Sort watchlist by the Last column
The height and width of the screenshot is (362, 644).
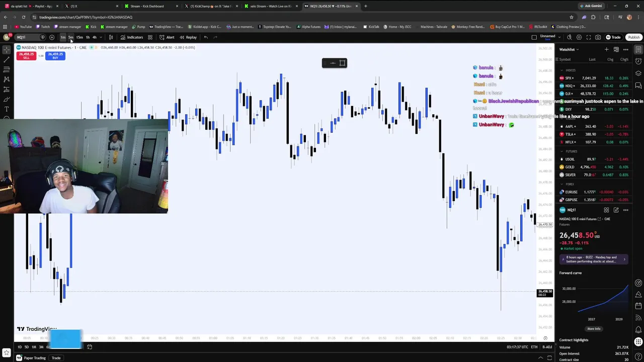point(592,59)
